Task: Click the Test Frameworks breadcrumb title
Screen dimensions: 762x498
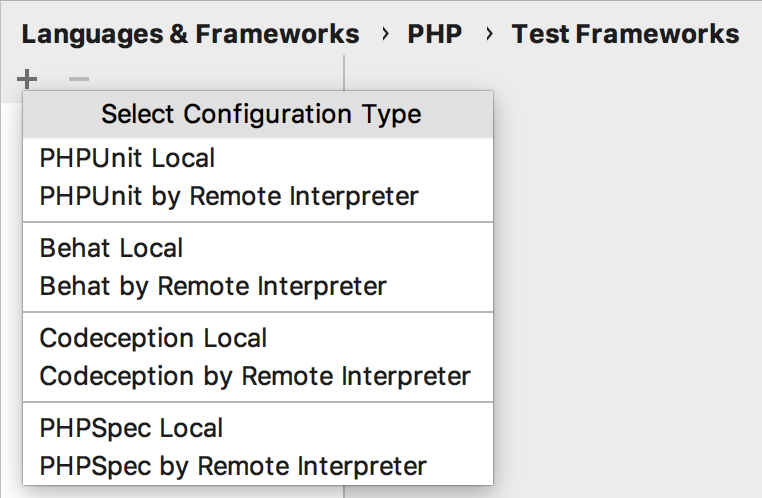Action: point(625,34)
